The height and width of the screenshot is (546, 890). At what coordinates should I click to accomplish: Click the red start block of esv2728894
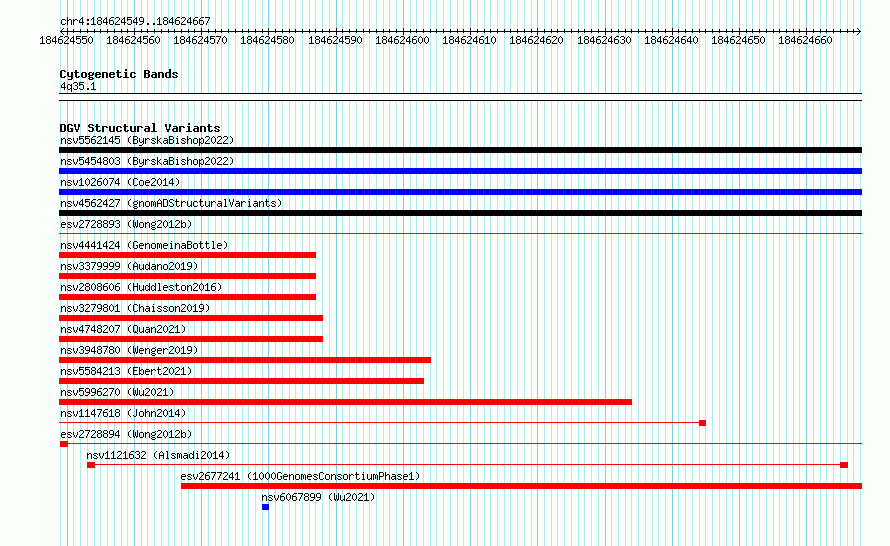64,444
